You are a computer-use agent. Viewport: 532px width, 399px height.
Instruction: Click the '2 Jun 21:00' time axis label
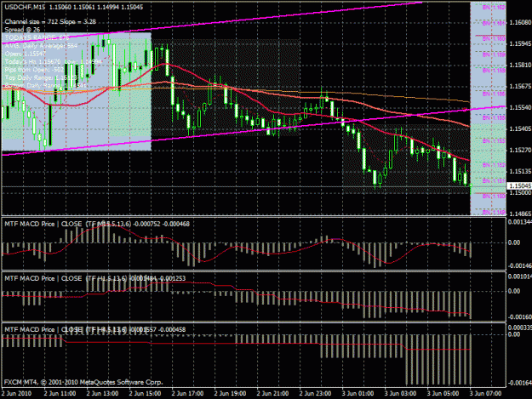(272, 394)
